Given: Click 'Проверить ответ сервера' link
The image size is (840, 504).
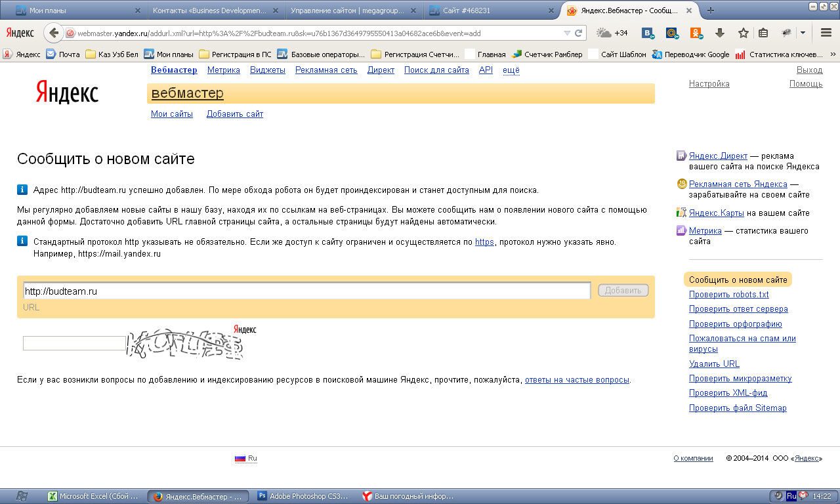Looking at the screenshot, I should [x=738, y=309].
